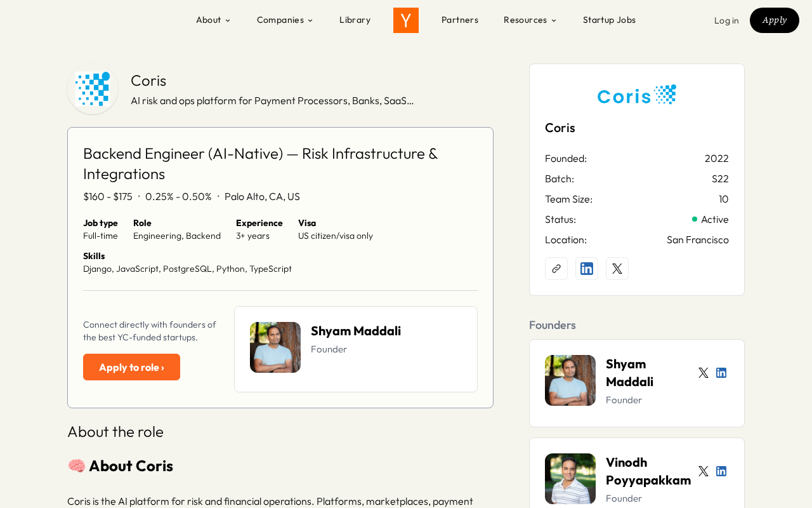Screen dimensions: 812x508
Task: Click the "3+ years" experience value
Action: click(252, 236)
